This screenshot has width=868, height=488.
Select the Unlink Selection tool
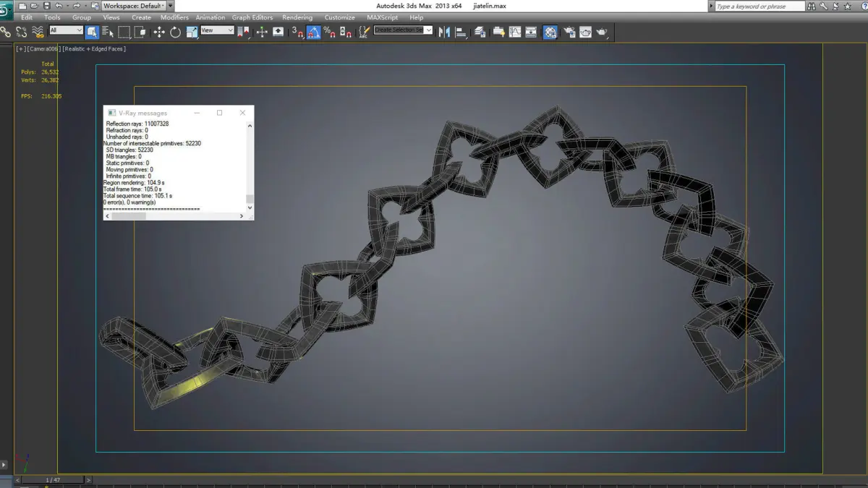click(21, 32)
